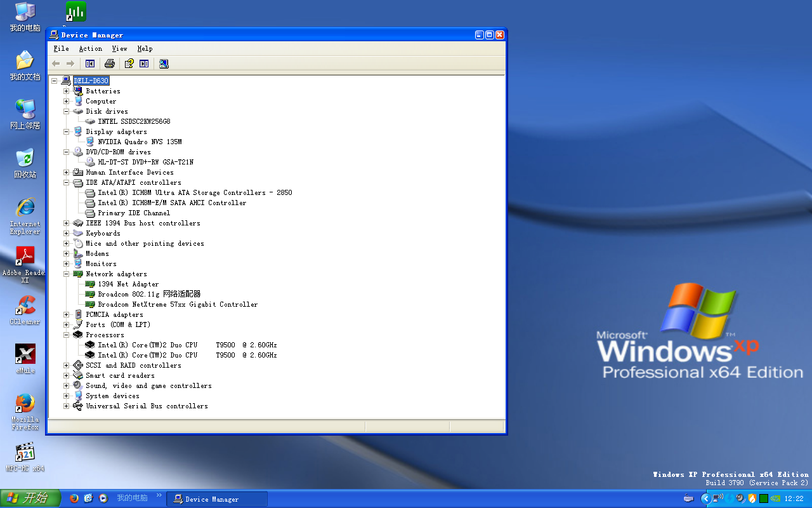The width and height of the screenshot is (812, 508).
Task: Select the 1394 Net Adapter
Action: click(128, 284)
